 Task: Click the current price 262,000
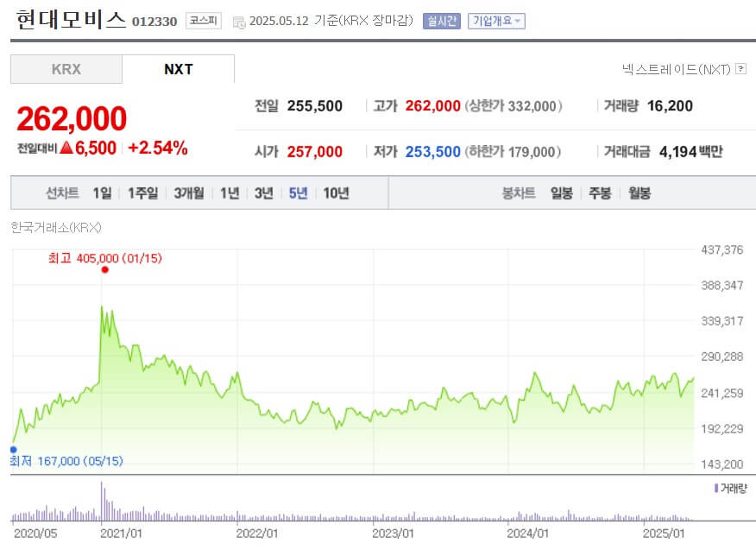pyautogui.click(x=72, y=118)
